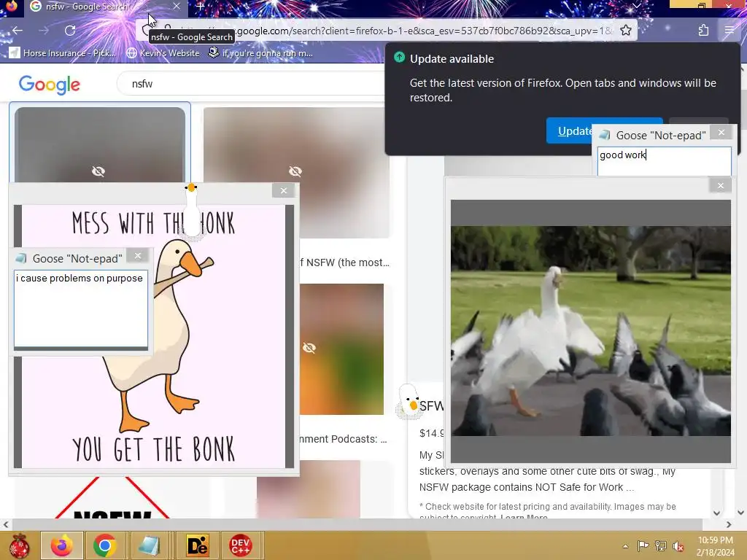Open the clock showing 10:59 PM

click(715, 546)
